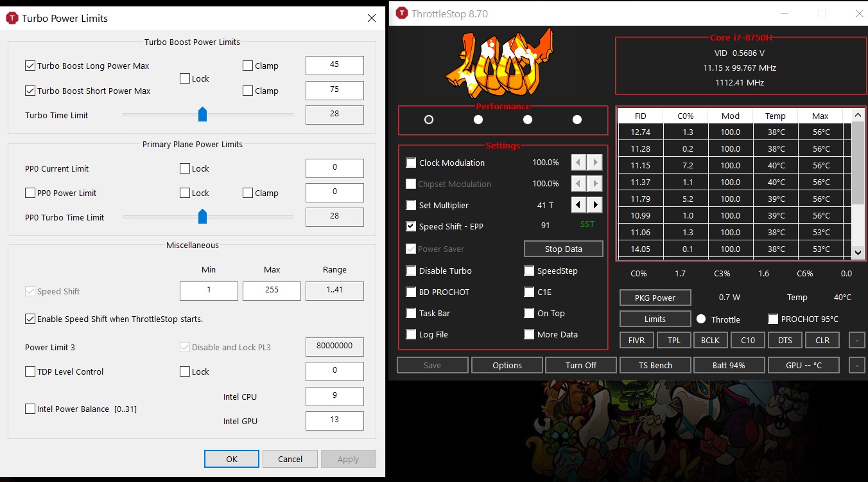Toggle Turbo Boost Long Power Max checkbox
The image size is (868, 482).
(30, 66)
